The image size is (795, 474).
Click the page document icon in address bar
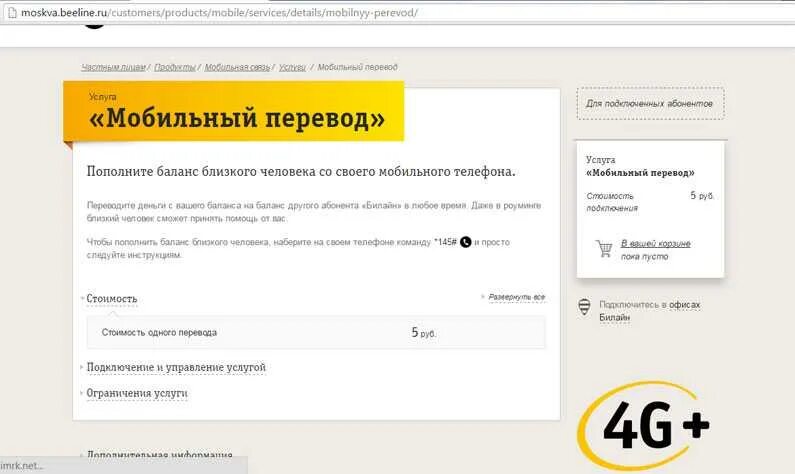point(12,13)
